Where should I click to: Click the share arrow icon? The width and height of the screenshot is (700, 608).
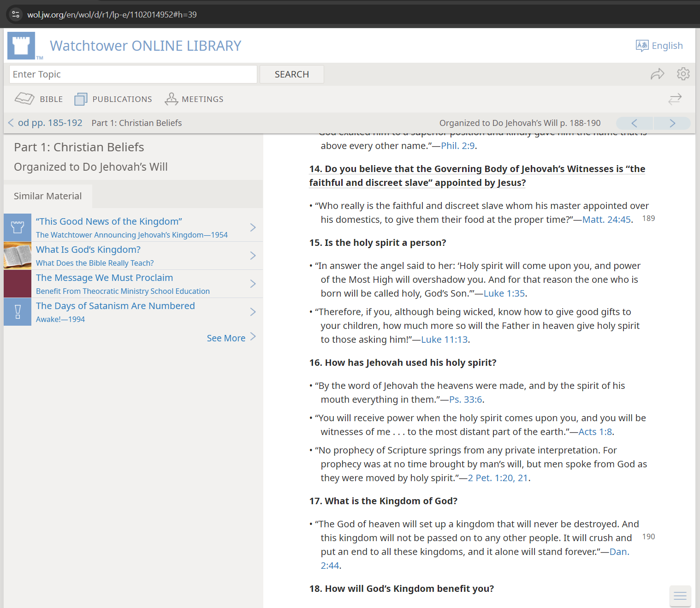pos(657,74)
